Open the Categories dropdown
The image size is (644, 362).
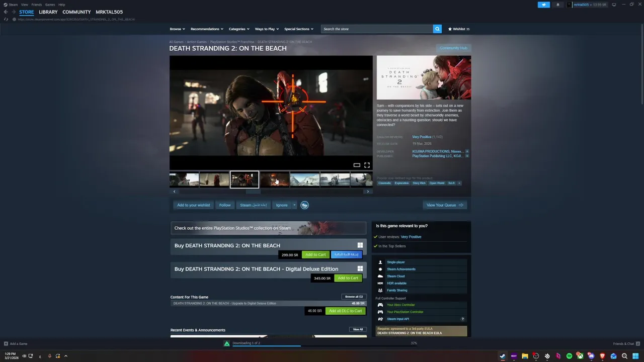[239, 29]
